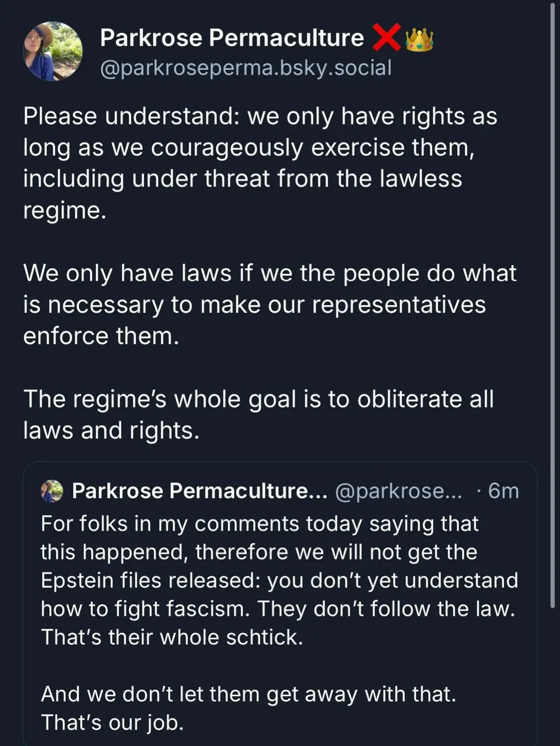The height and width of the screenshot is (746, 560).
Task: Open the handle @parkroseperma.bsky.social
Action: 246,67
